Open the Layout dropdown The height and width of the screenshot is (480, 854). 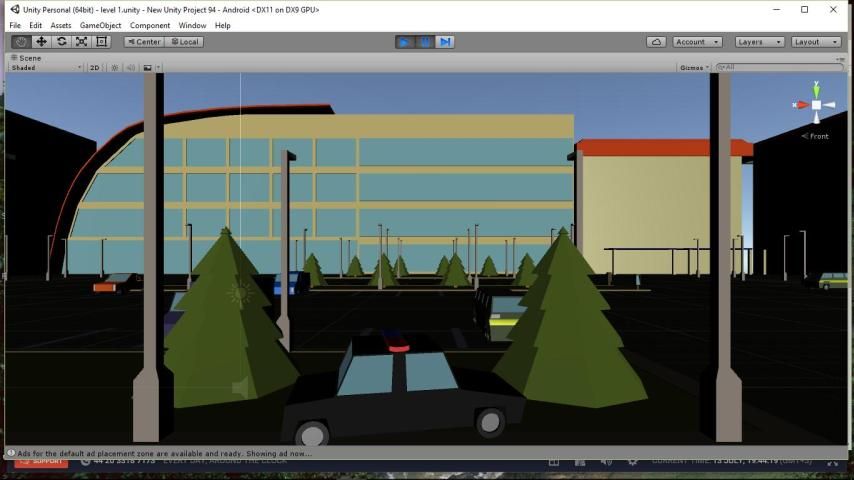click(816, 42)
